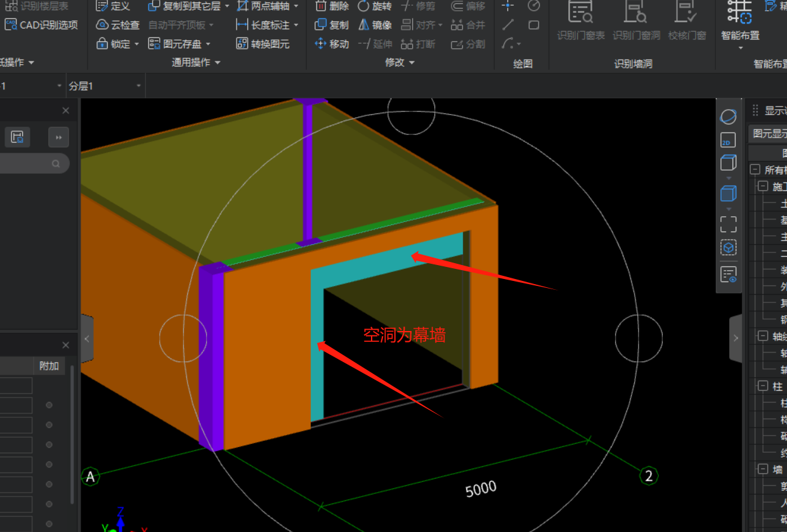Click the 附加 column header
Viewport: 787px width, 532px height.
(x=49, y=366)
